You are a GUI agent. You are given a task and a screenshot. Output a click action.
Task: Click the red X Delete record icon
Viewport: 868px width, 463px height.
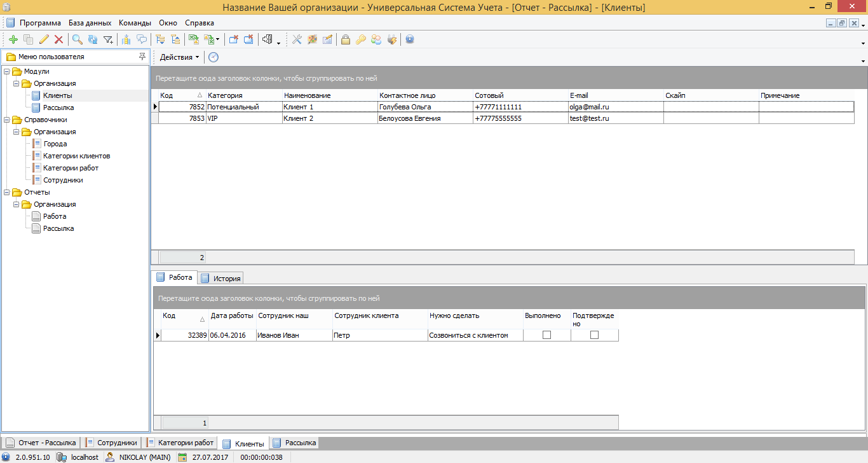click(58, 39)
